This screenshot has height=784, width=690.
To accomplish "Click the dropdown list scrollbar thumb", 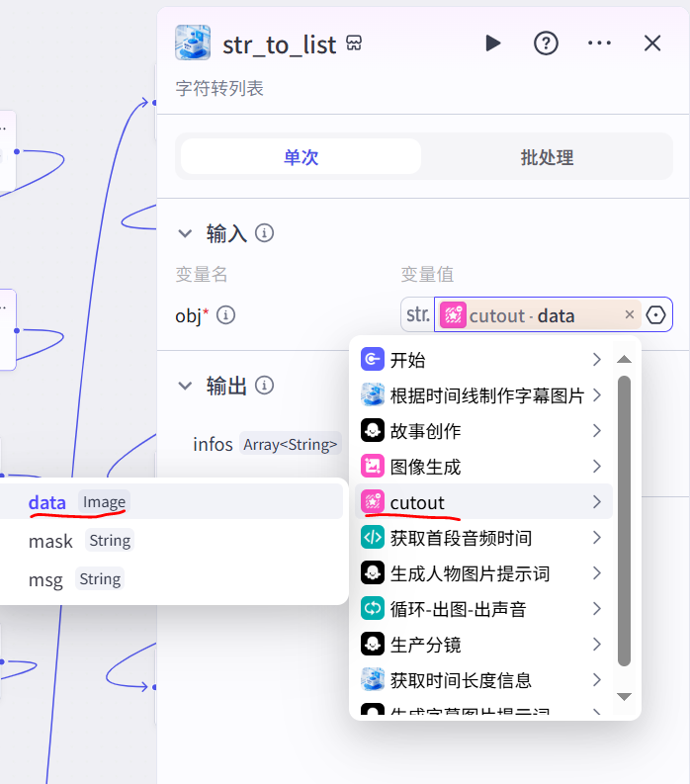I will pos(624,521).
